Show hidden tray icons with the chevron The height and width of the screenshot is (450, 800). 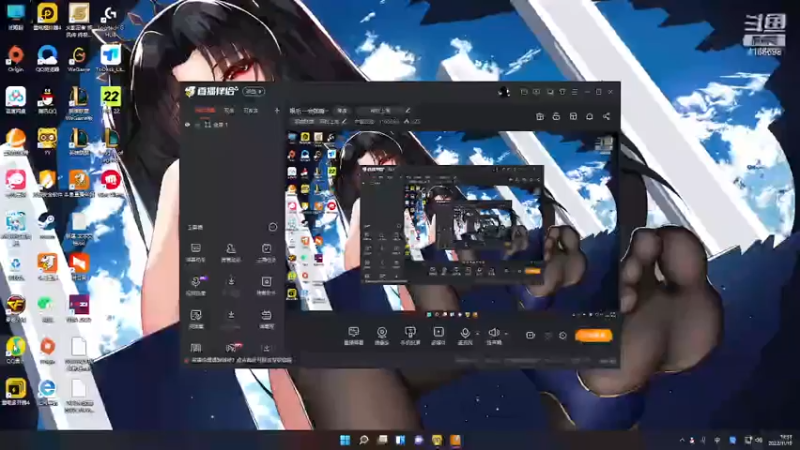pos(682,440)
